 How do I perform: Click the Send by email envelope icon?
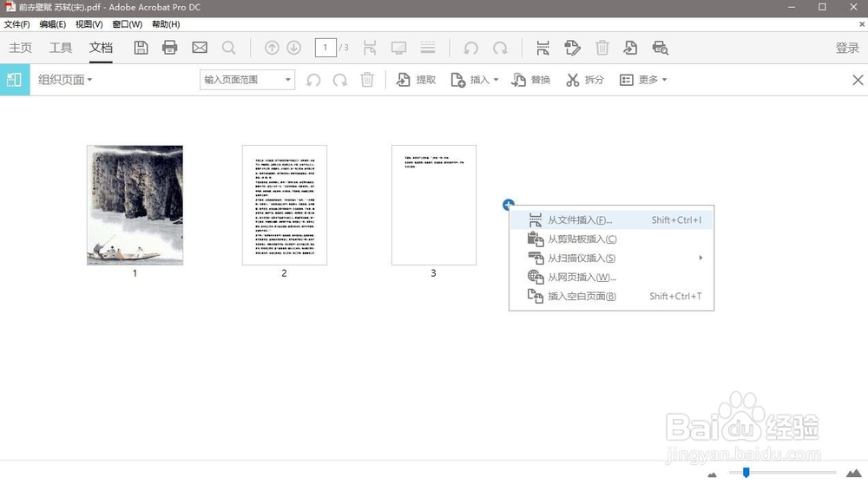200,48
